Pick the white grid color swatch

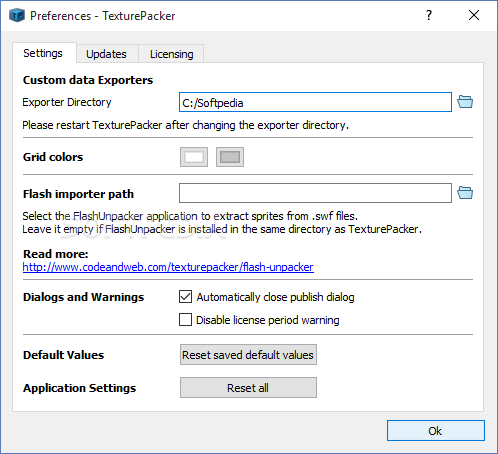(x=194, y=157)
